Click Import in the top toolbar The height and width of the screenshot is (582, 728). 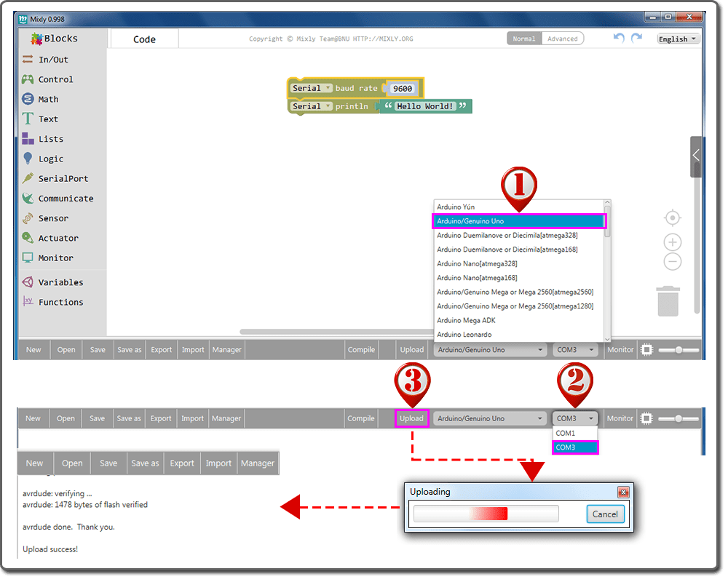(x=193, y=350)
